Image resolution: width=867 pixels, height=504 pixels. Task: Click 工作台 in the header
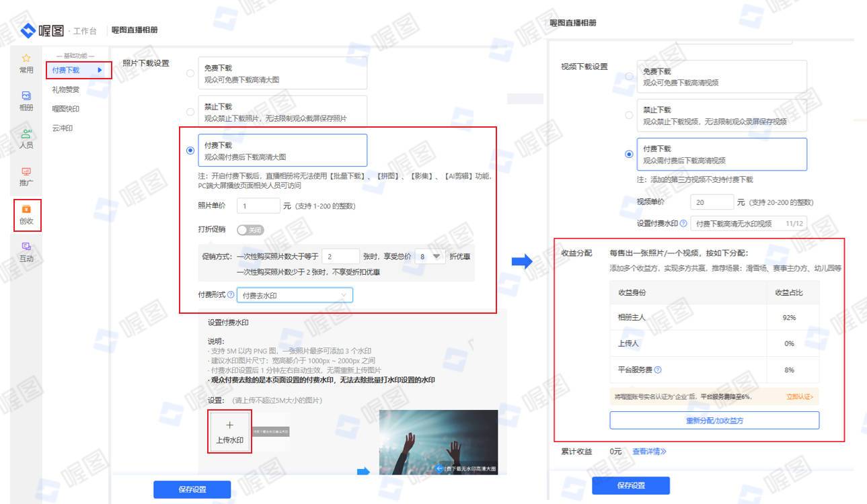[85, 31]
